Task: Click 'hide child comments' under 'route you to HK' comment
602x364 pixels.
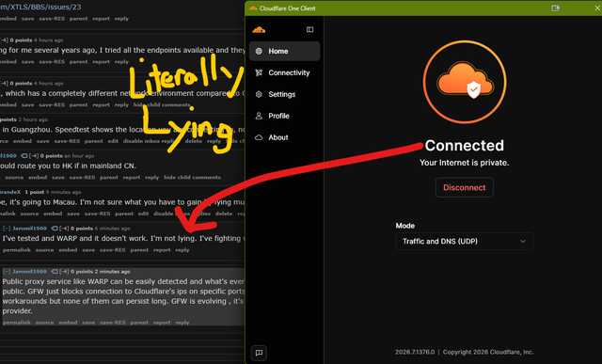Action: click(x=192, y=178)
